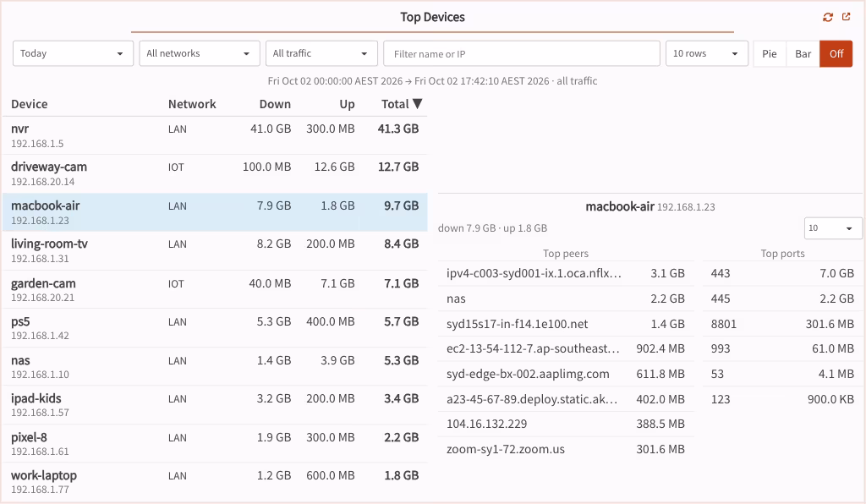Click the 12.6 GB up value
This screenshot has width=866, height=504.
pyautogui.click(x=334, y=167)
